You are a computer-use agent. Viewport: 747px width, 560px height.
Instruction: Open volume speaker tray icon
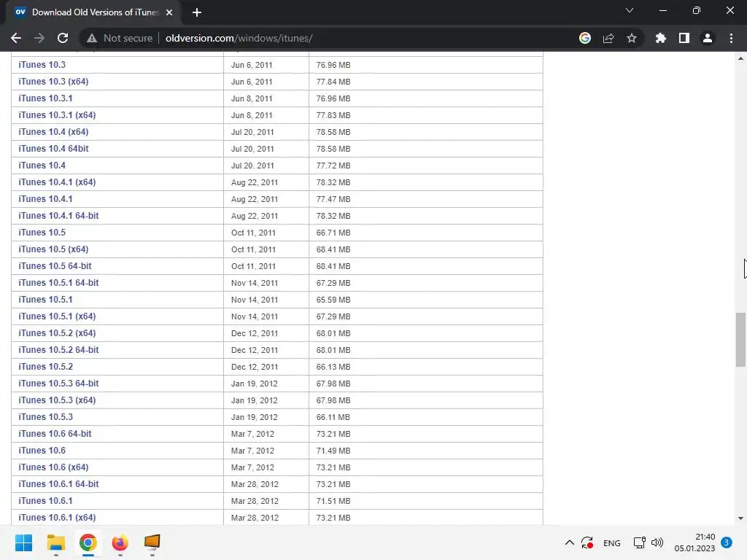point(657,542)
